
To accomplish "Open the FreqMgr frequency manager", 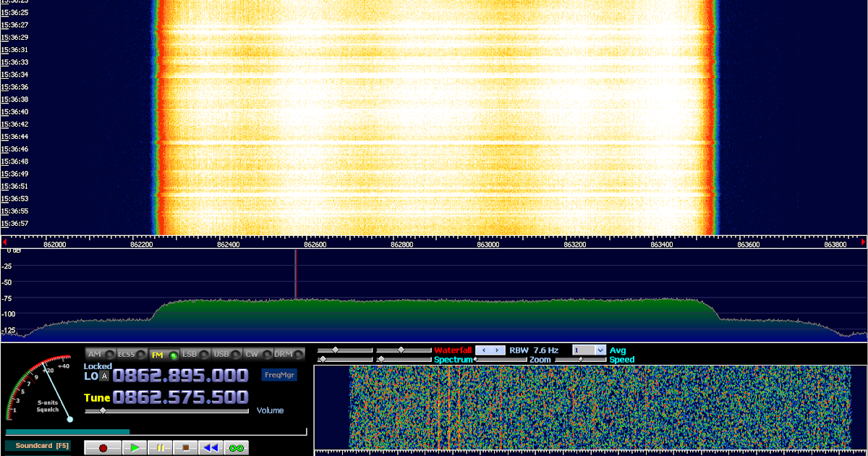I will pos(279,375).
